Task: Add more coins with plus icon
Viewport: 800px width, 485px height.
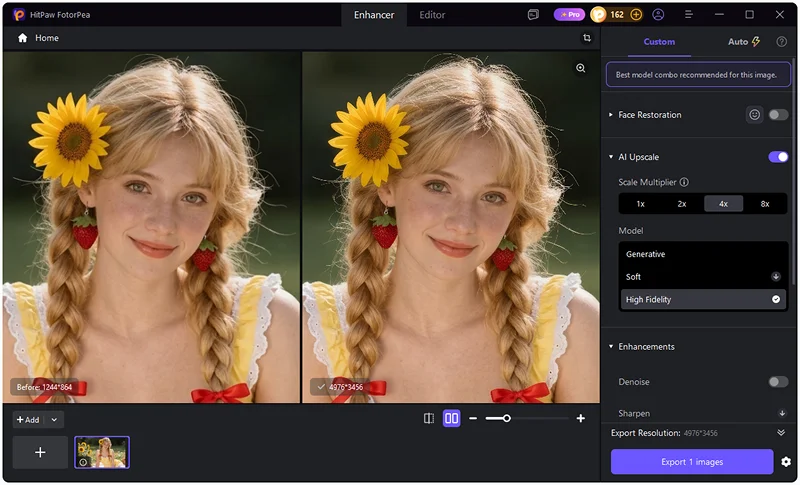Action: point(636,15)
